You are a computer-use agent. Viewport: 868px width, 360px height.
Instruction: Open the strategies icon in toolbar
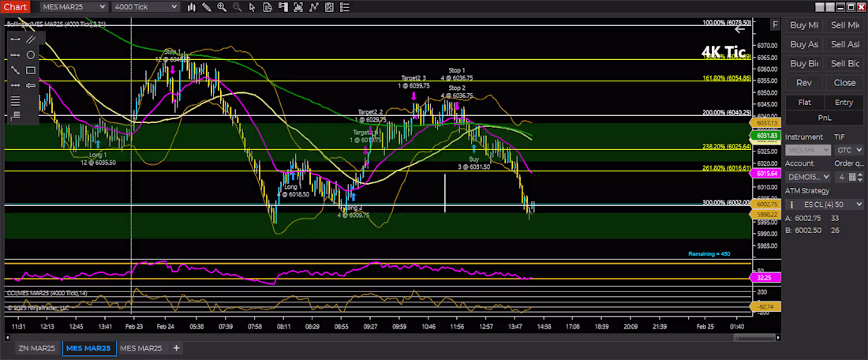(314, 7)
